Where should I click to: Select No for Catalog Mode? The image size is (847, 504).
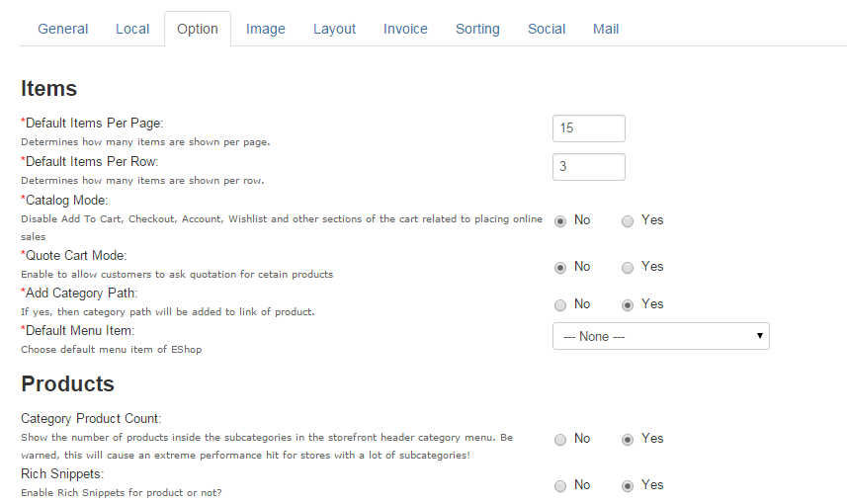click(560, 221)
